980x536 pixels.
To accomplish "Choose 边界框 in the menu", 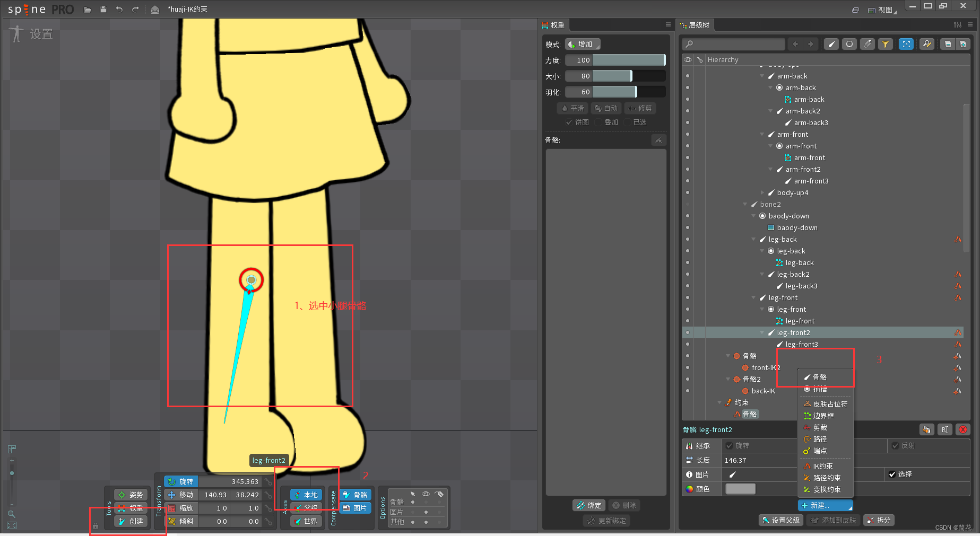I will tap(825, 416).
